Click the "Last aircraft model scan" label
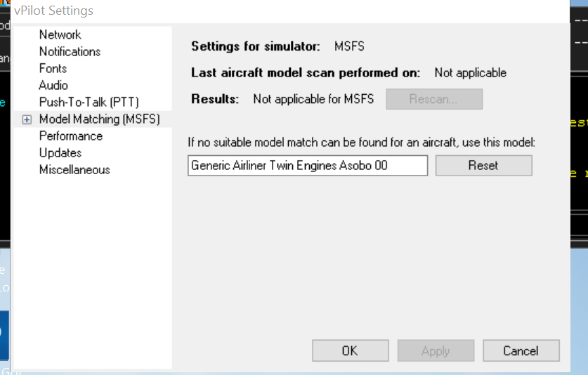Viewport: 588px width, 375px height. click(x=306, y=72)
